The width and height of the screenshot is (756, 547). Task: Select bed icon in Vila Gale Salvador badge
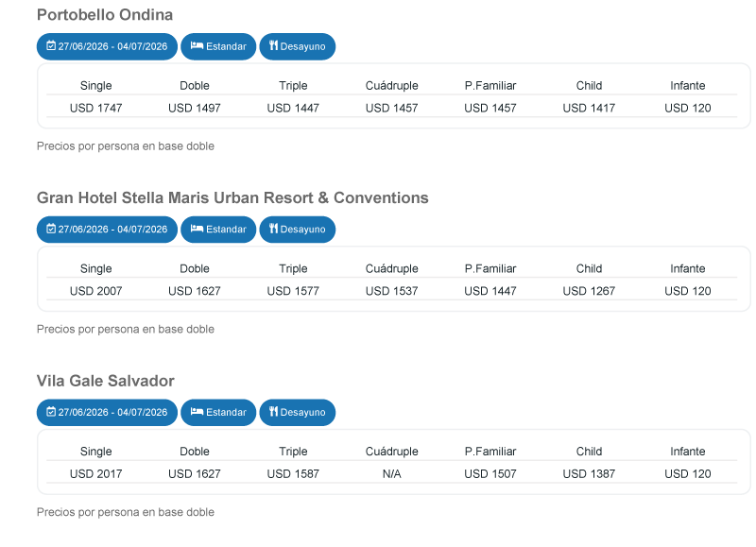click(197, 413)
